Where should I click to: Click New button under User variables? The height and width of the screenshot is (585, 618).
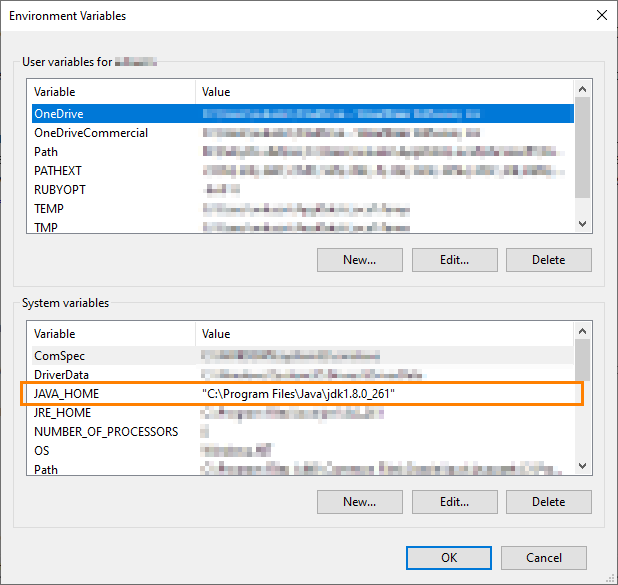(x=359, y=260)
